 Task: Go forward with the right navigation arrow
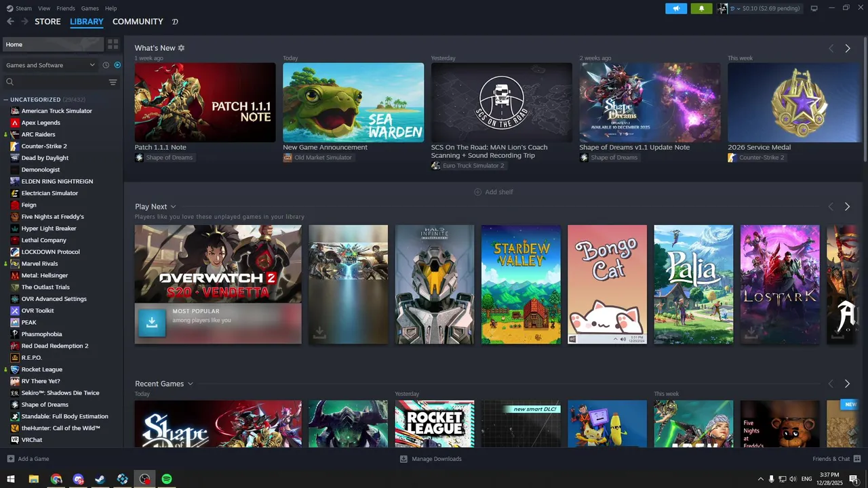tap(24, 22)
